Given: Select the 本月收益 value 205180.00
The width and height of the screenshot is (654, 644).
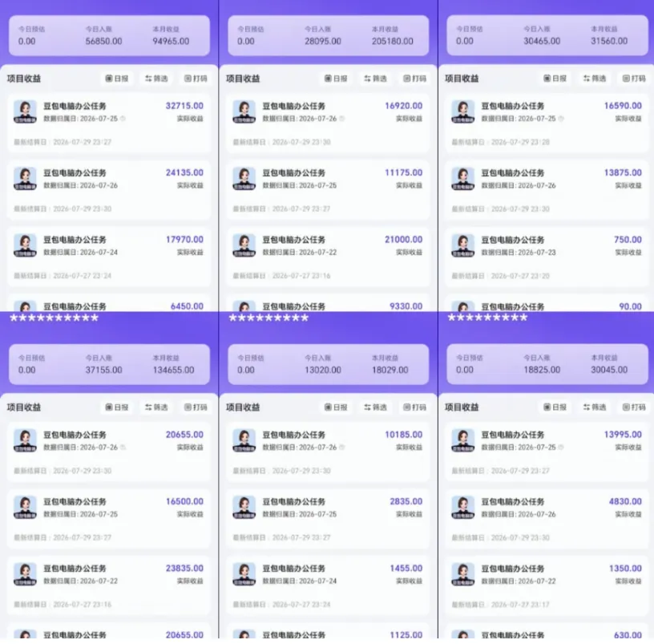Looking at the screenshot, I should click(x=393, y=42).
